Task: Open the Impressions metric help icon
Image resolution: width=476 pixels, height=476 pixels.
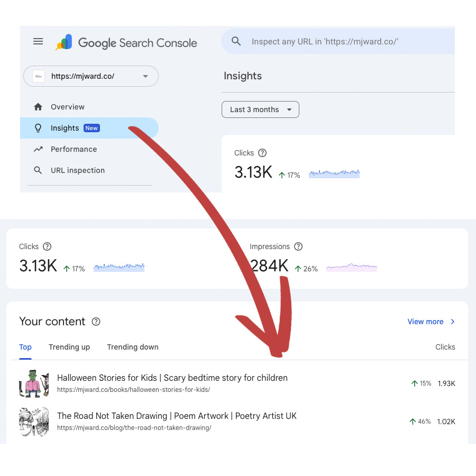Action: [298, 246]
